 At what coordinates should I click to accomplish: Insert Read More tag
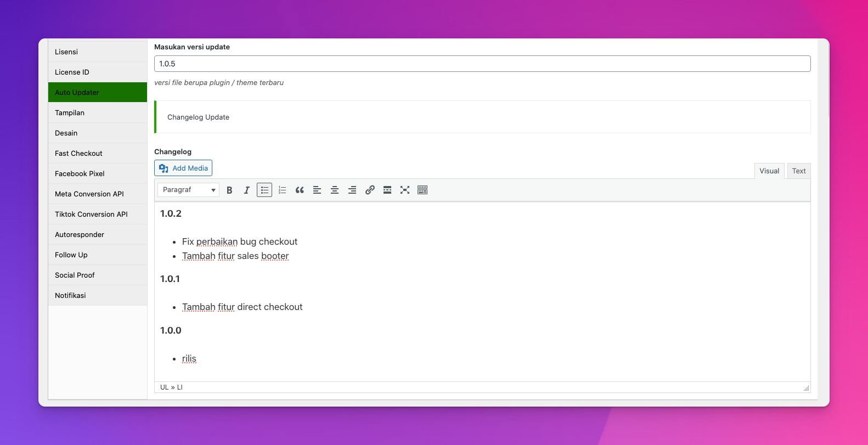pos(387,190)
